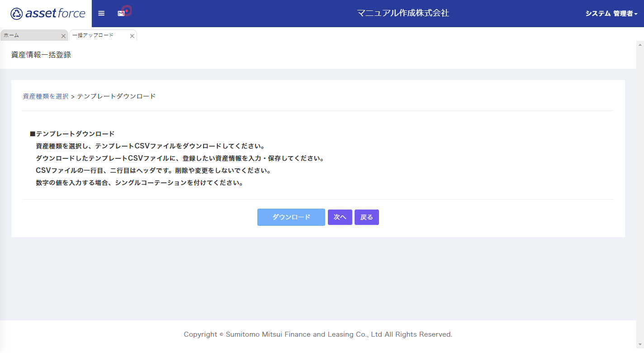Screen dimensions: 644x353
Task: Click the line starting 数字の値を入力する場合
Action: point(140,183)
